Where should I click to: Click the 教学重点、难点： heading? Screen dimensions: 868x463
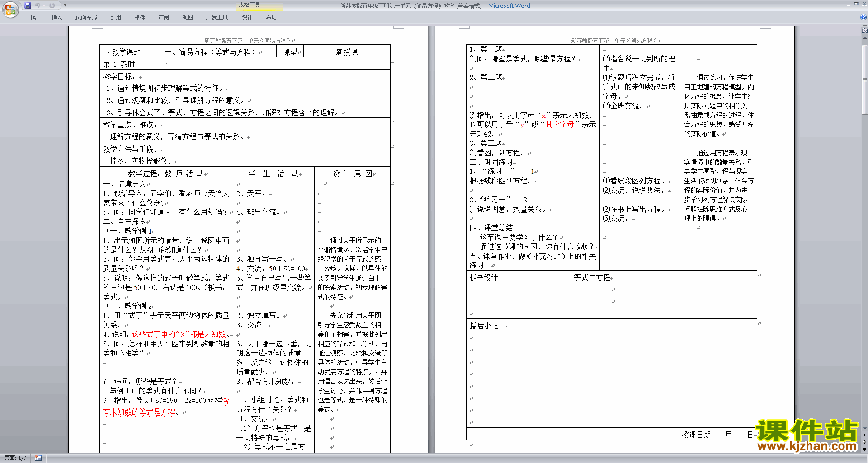coord(129,125)
